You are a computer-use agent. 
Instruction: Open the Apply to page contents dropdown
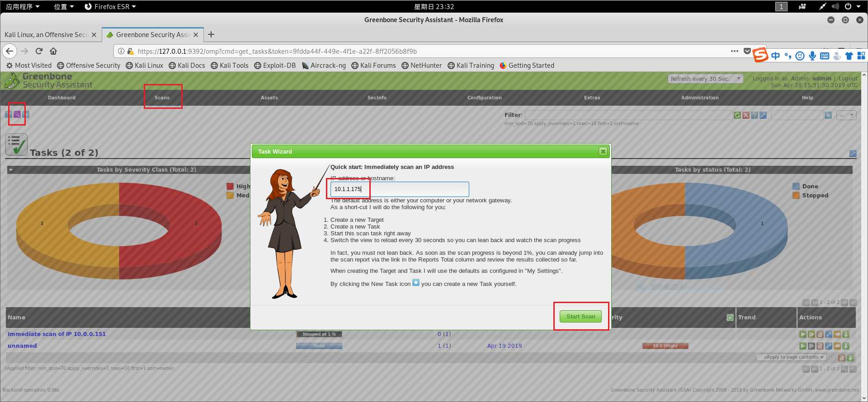791,357
